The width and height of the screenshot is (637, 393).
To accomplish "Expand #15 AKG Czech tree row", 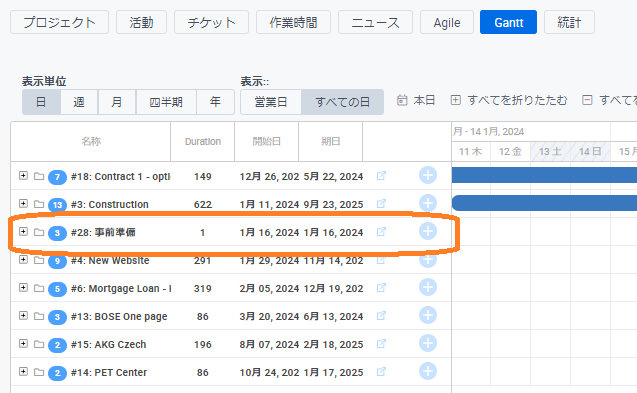I will [x=24, y=344].
